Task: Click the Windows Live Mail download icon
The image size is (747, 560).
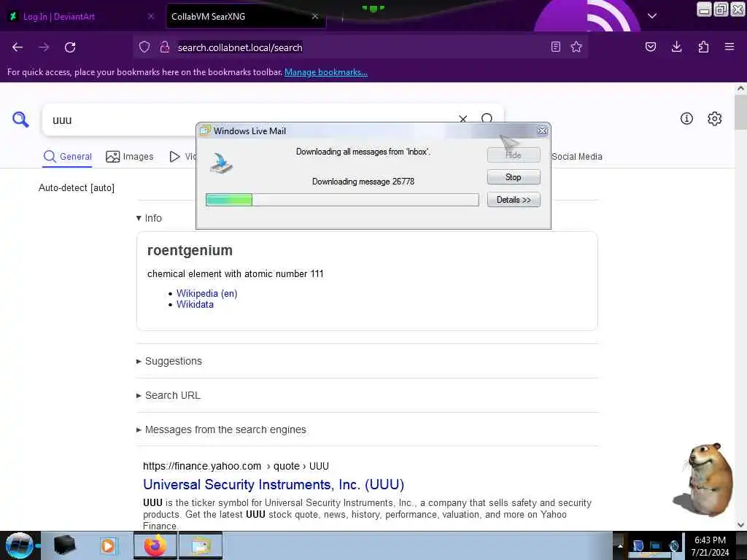Action: pyautogui.click(x=221, y=163)
